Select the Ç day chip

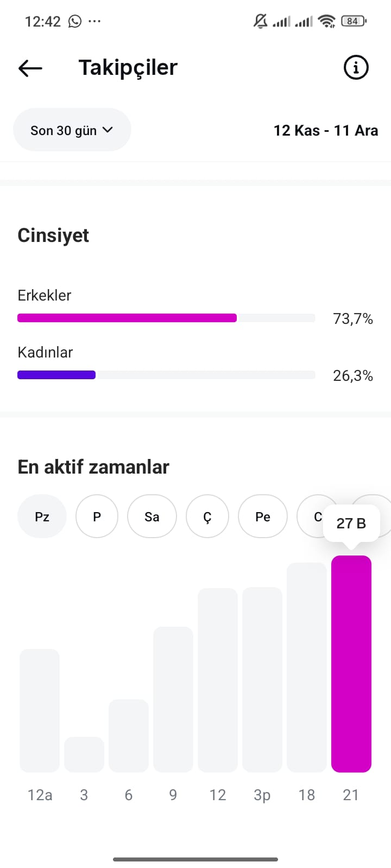click(207, 516)
